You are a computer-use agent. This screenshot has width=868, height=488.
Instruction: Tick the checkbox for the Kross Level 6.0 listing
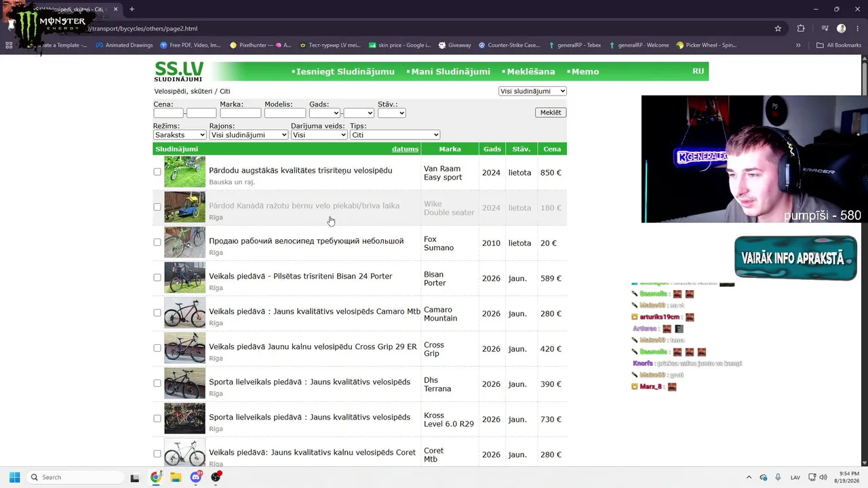coord(157,419)
